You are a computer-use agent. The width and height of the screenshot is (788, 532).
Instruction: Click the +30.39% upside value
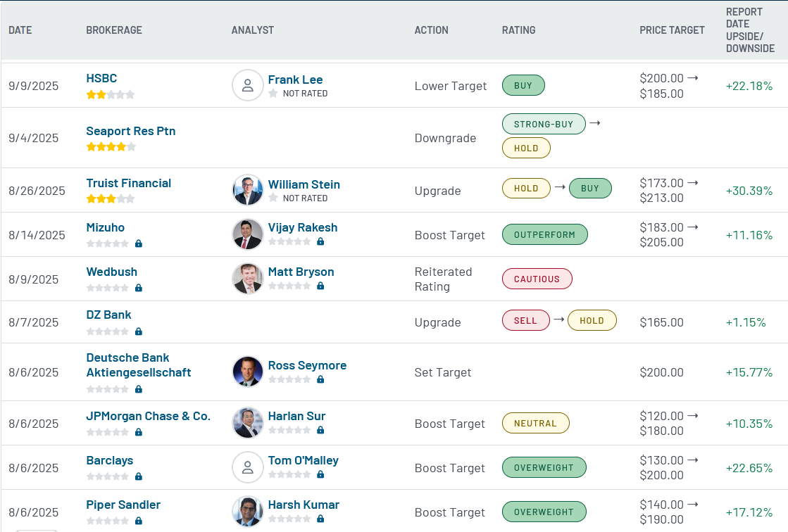click(x=749, y=191)
